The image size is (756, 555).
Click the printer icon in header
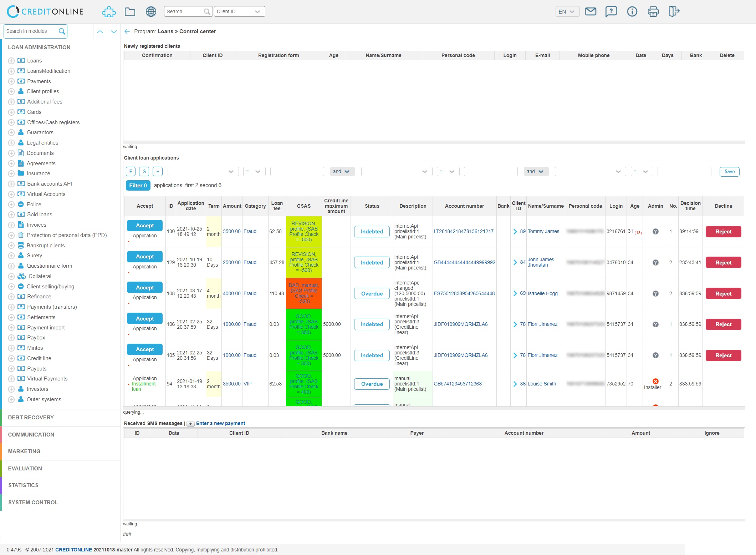[653, 11]
